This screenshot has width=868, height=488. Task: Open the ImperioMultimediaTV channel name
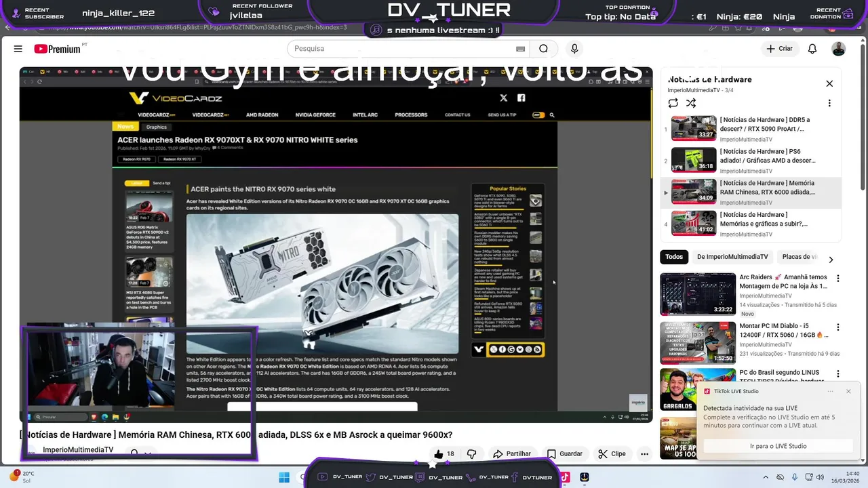pos(78,450)
